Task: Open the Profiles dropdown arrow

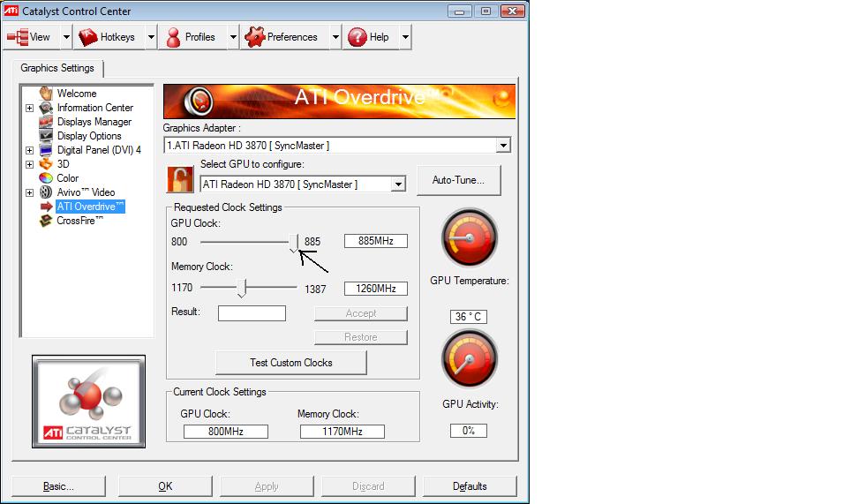Action: coord(233,37)
